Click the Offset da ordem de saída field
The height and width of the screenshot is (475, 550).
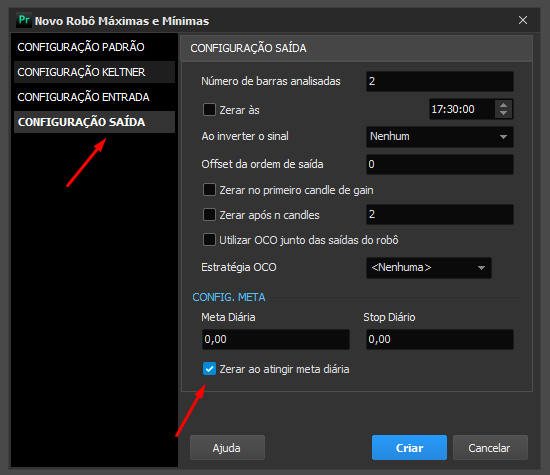pyautogui.click(x=440, y=164)
